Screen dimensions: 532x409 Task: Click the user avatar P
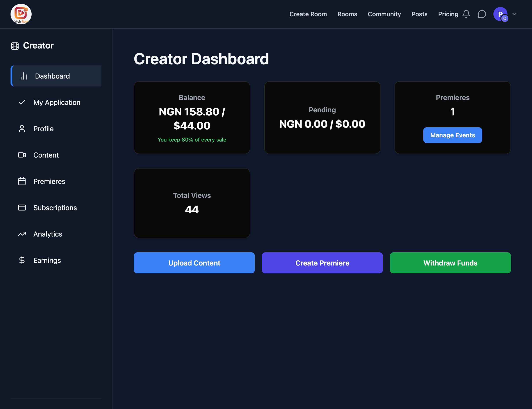point(500,14)
